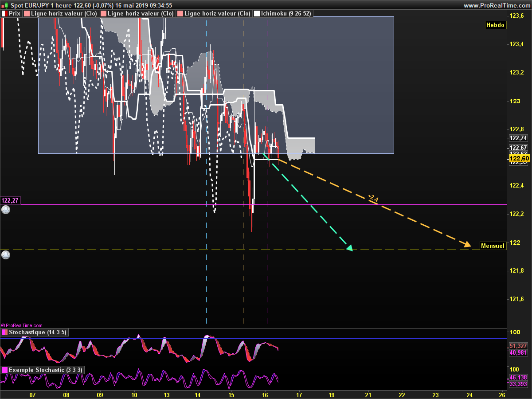Click the alert bell below the 122,27 label
532x399 pixels.
[x=5, y=210]
